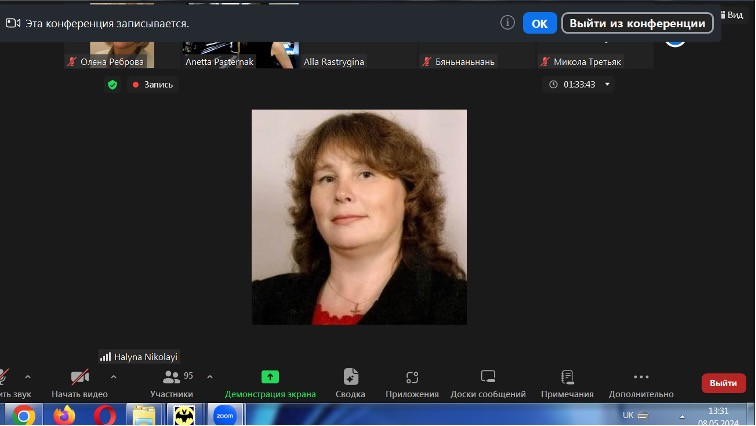The width and height of the screenshot is (756, 426).
Task: Open Google Chrome from the taskbar
Action: [x=23, y=415]
